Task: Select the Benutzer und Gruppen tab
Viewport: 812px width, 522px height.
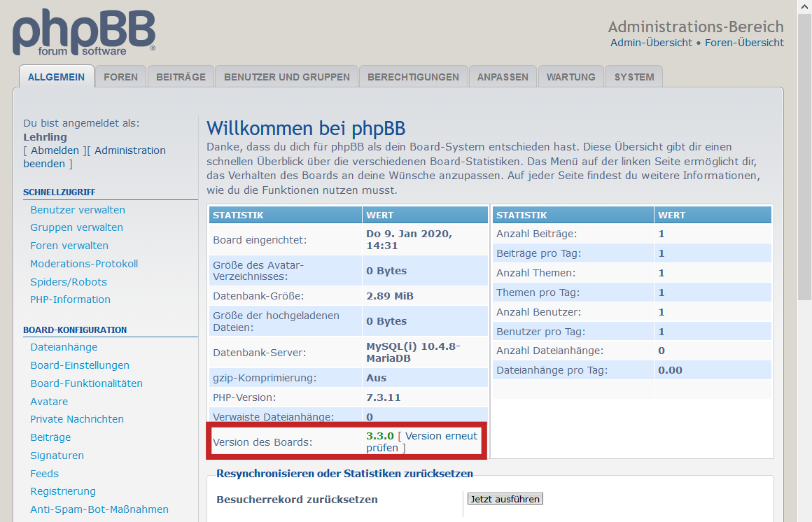Action: 287,77
